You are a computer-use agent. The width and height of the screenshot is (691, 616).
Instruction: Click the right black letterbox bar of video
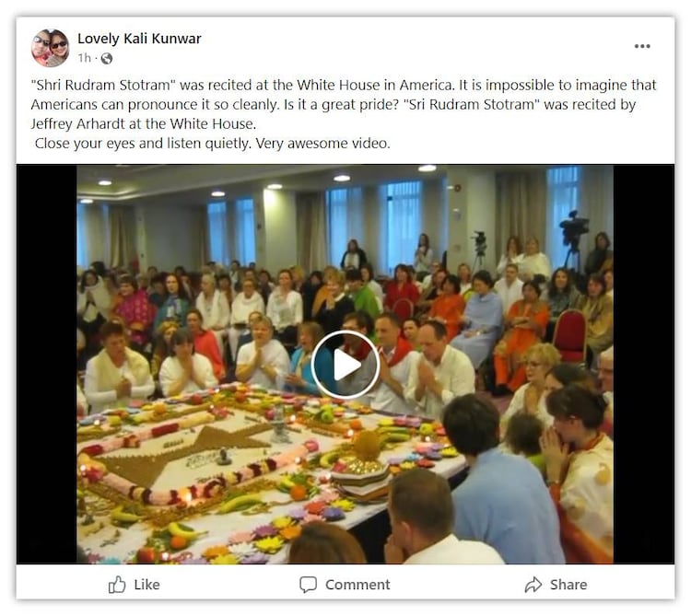pyautogui.click(x=643, y=364)
